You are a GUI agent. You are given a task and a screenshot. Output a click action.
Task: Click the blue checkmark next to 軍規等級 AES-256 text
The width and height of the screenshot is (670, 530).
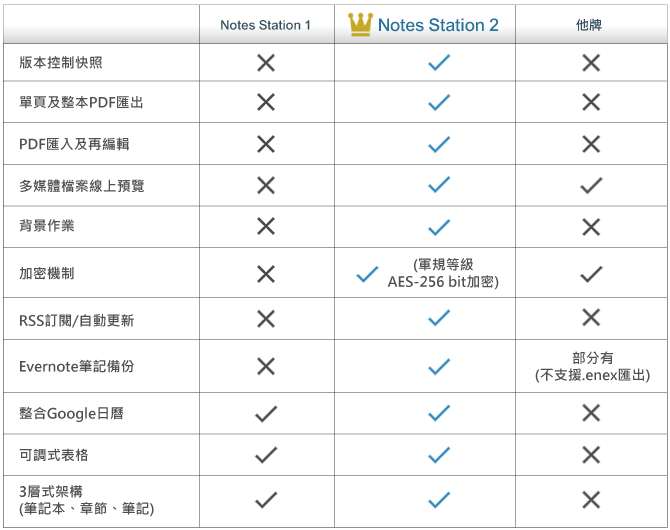(x=367, y=273)
